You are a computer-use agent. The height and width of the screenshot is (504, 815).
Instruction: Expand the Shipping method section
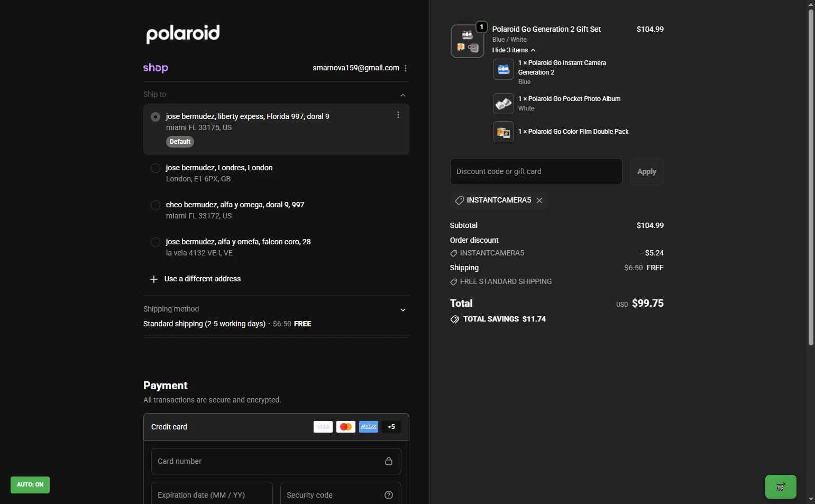pos(403,310)
